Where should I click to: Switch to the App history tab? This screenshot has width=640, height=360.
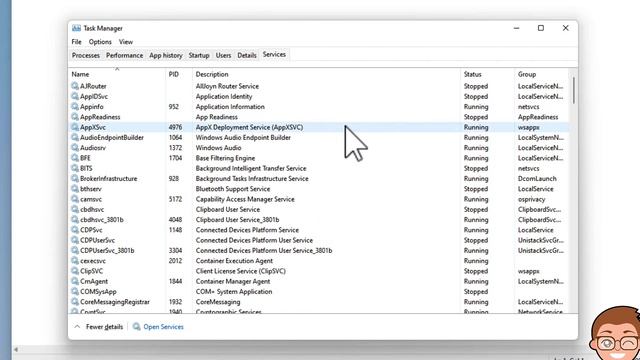click(166, 55)
